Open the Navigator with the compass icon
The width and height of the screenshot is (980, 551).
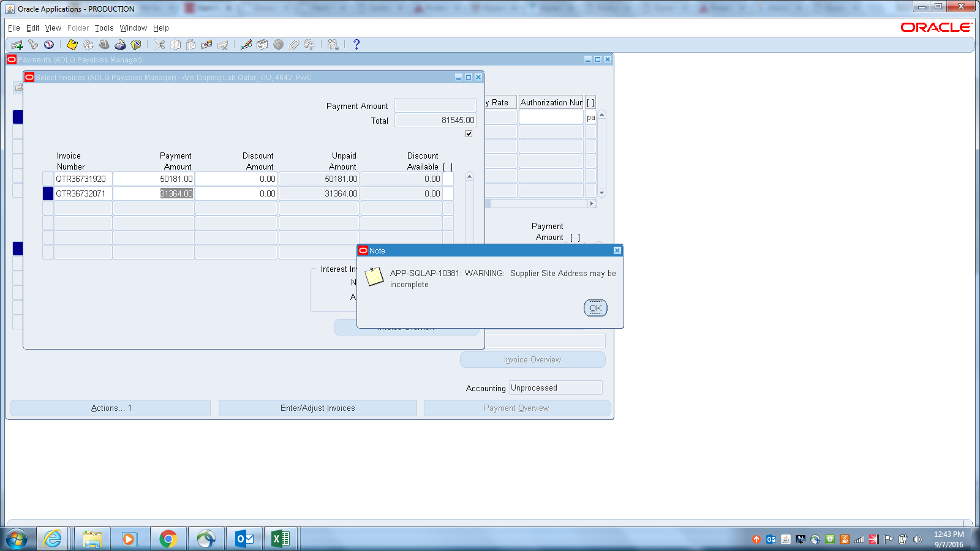(49, 44)
